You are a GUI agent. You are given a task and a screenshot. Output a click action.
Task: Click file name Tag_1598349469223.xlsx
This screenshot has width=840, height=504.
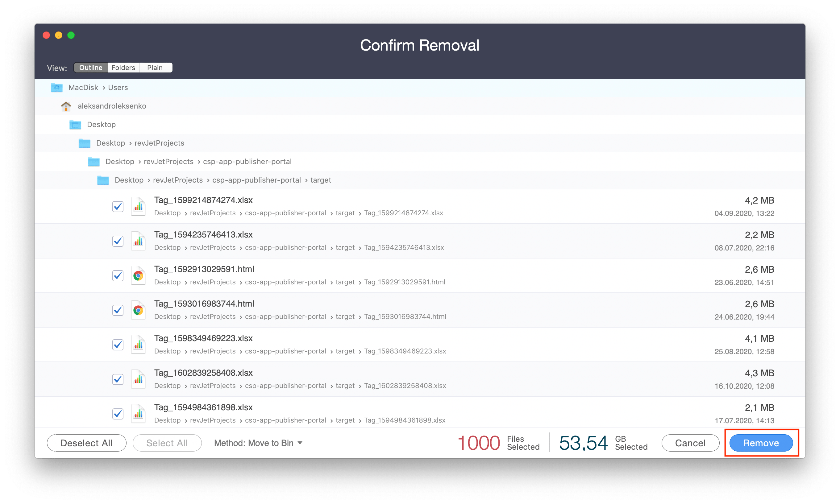(204, 339)
